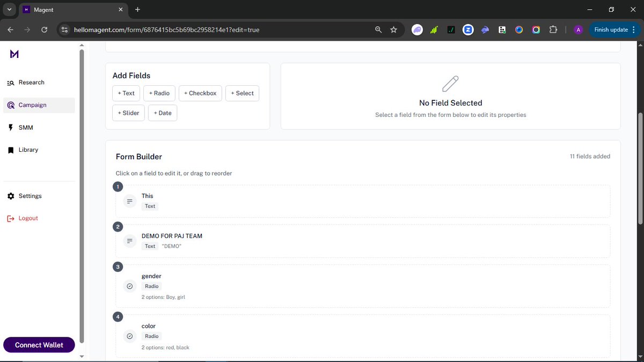Click the radio icon of the gender field
Image resolution: width=644 pixels, height=362 pixels.
pyautogui.click(x=129, y=286)
